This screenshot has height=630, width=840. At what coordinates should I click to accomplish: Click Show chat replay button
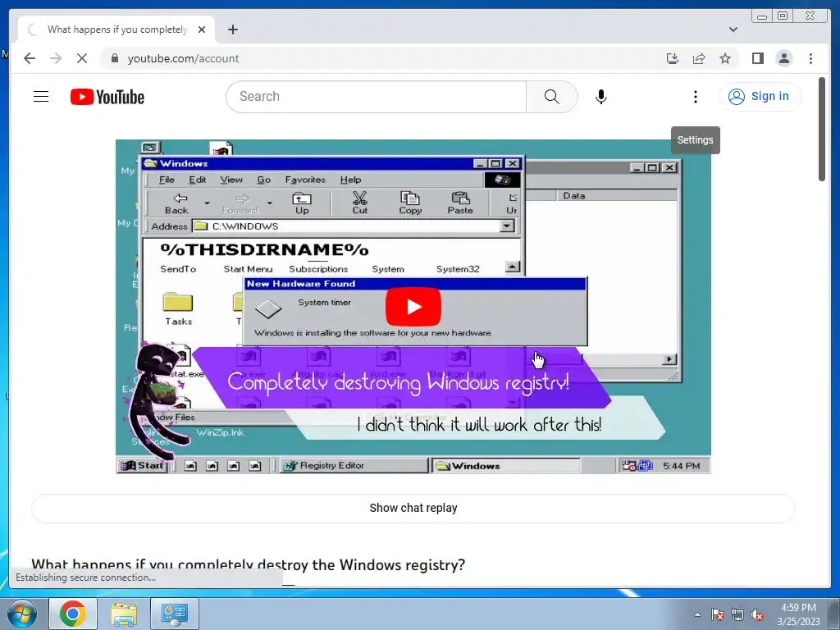click(x=413, y=508)
